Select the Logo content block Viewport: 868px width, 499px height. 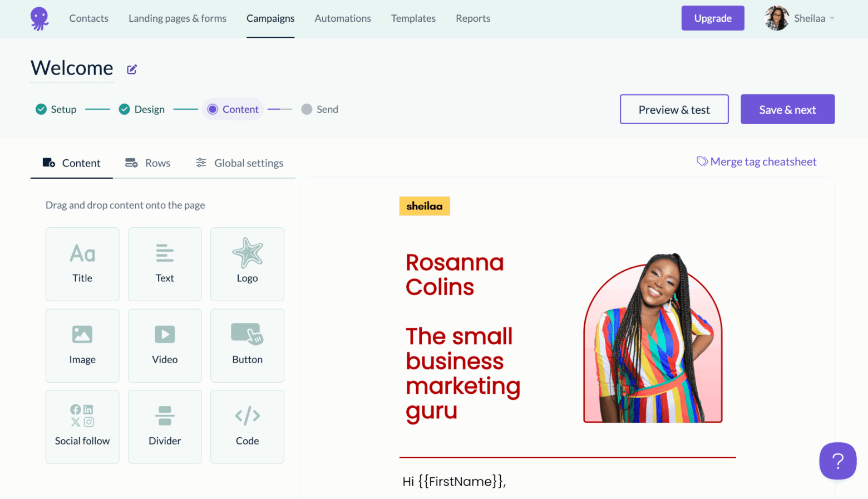[247, 264]
